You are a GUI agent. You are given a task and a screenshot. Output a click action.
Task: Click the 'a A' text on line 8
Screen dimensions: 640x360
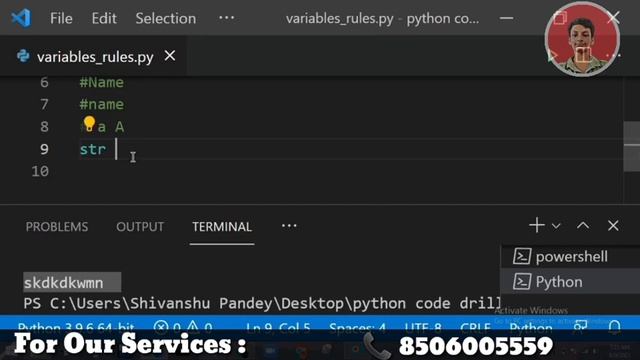(x=111, y=127)
